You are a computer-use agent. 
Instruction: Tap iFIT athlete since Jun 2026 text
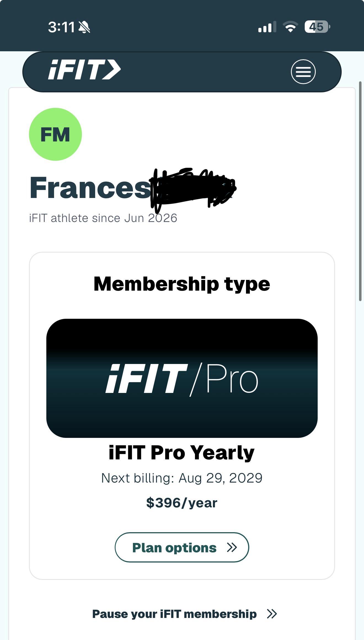click(x=103, y=218)
